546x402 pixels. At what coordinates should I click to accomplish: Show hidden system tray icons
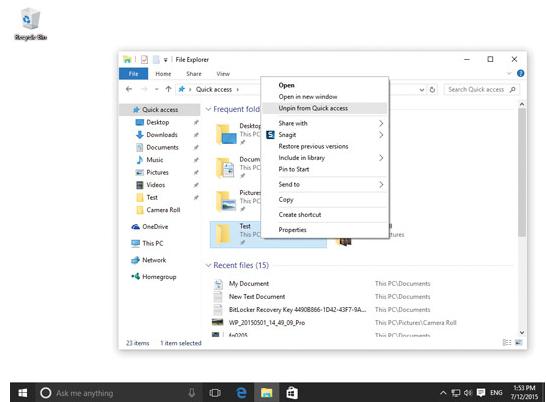pos(443,393)
